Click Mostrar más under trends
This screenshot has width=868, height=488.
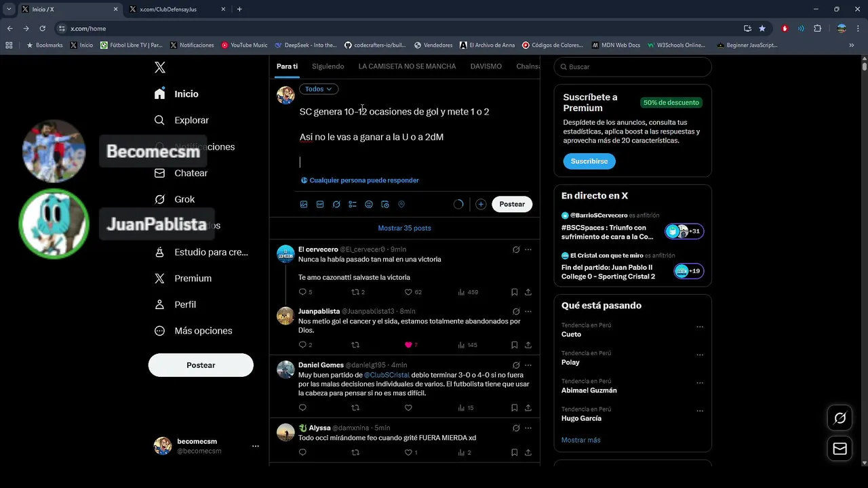580,440
